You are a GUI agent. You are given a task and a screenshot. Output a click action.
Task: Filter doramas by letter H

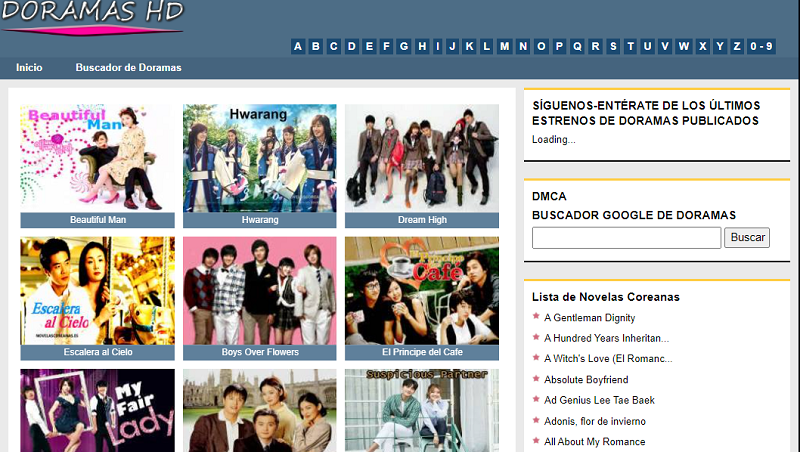pyautogui.click(x=422, y=46)
